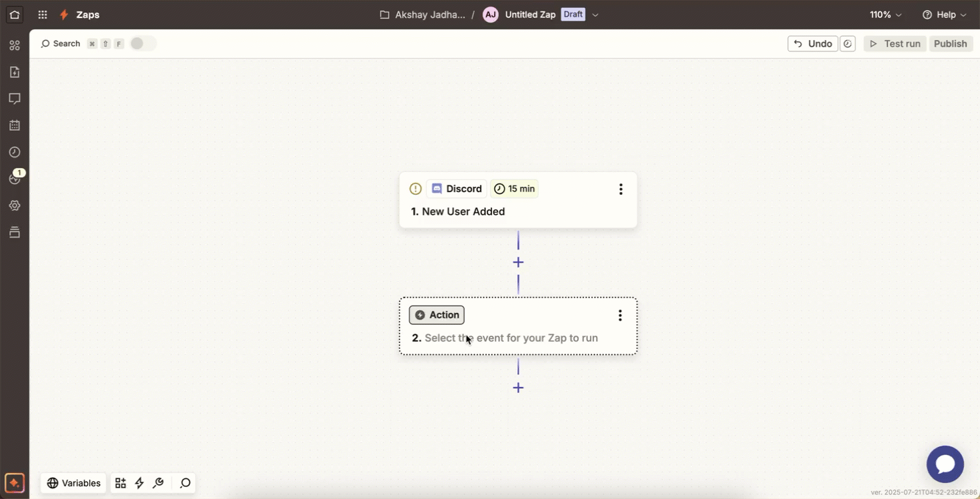980x499 pixels.
Task: Open advanced settings gear in sidebar
Action: tap(15, 205)
